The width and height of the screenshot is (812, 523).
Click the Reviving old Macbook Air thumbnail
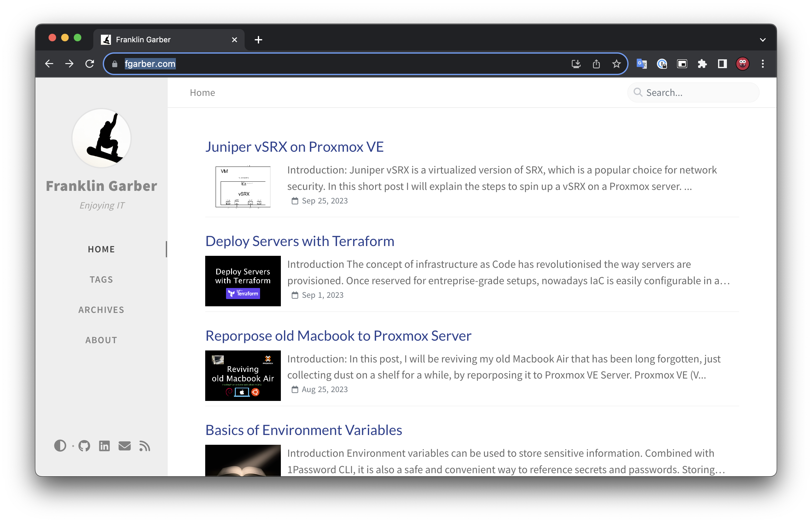243,376
